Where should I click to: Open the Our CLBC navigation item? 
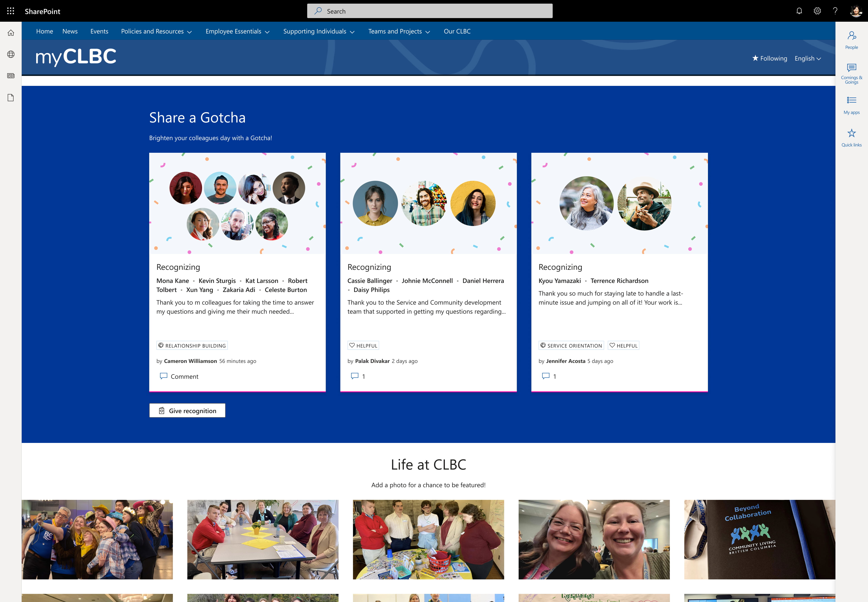[x=457, y=31]
